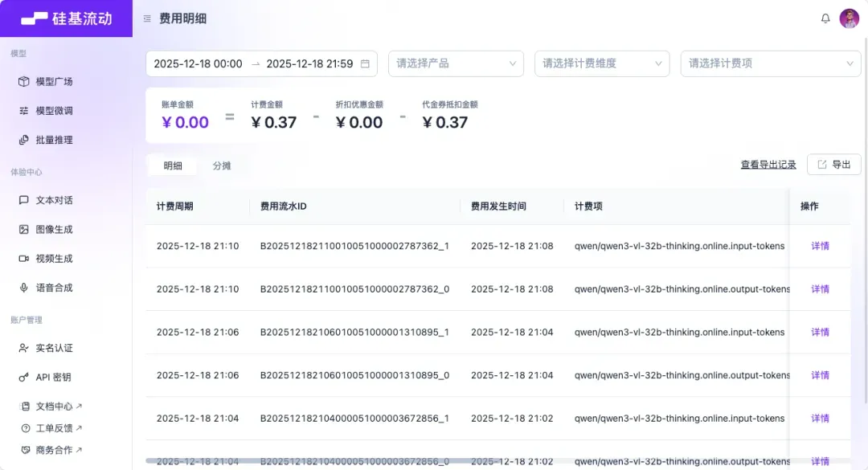Collapse sidebar using the menu fold icon
868x470 pixels.
(x=147, y=18)
